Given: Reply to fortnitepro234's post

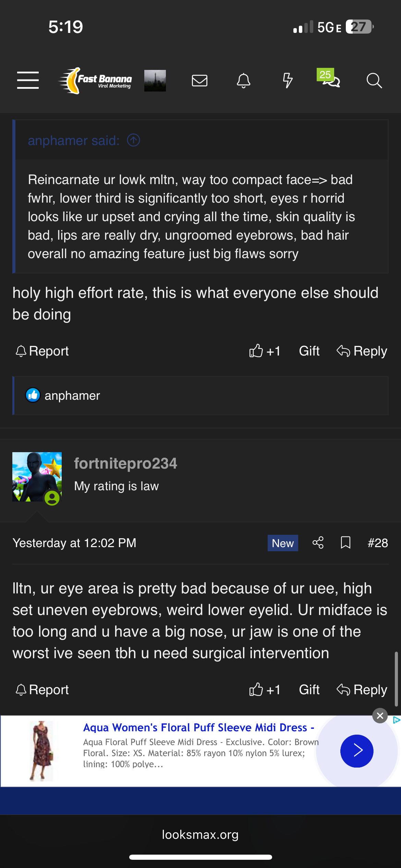Looking at the screenshot, I should click(x=362, y=689).
